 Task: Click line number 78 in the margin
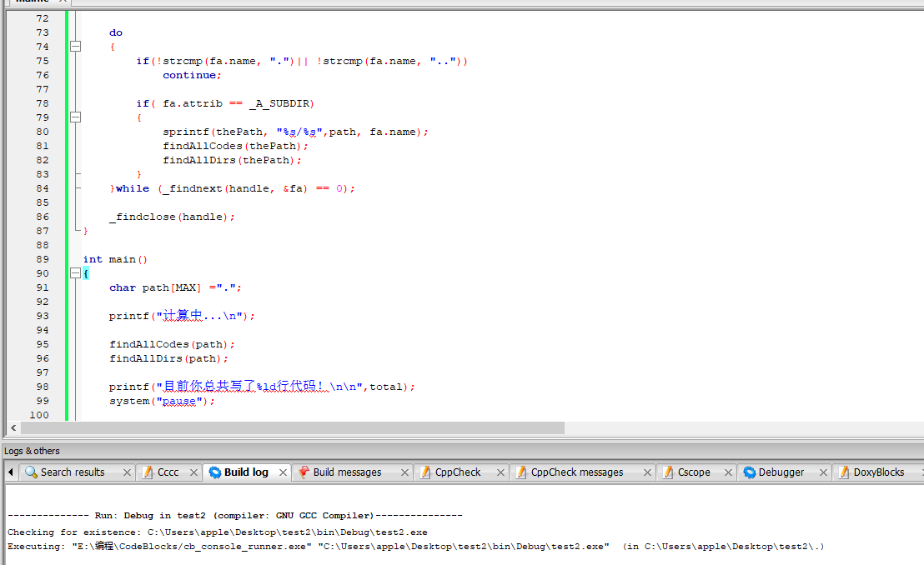pos(43,103)
